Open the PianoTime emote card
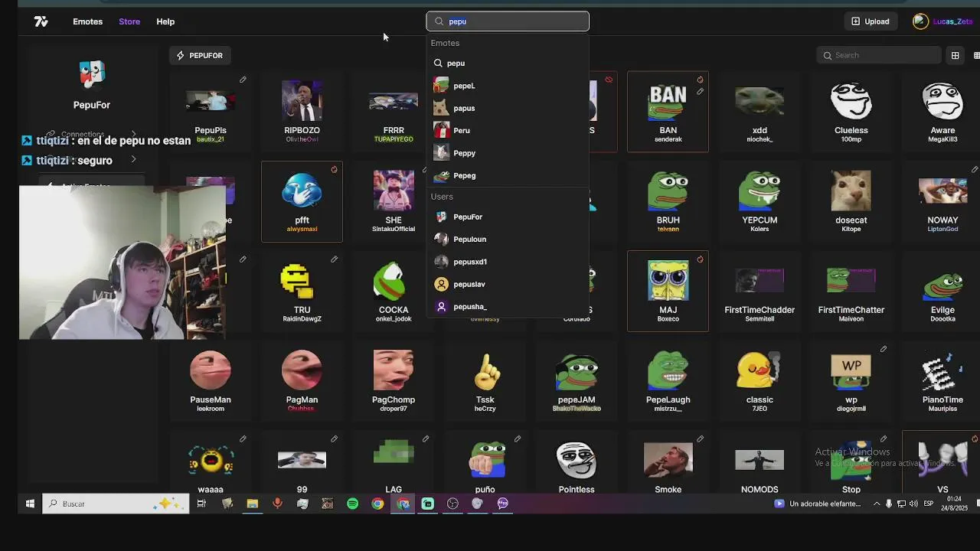 (942, 381)
